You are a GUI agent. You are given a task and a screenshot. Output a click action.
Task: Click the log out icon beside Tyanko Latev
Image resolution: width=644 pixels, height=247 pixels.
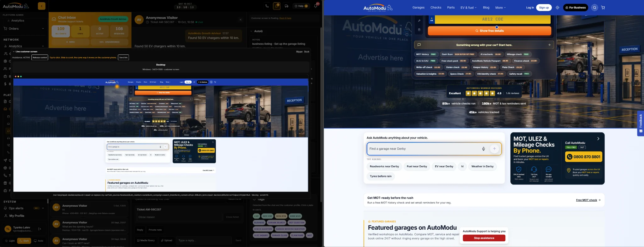tap(40, 229)
